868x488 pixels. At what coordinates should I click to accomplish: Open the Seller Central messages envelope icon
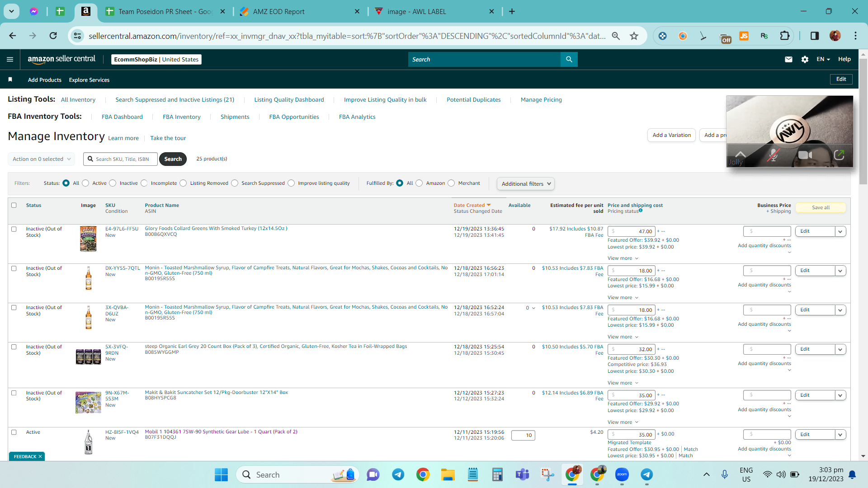tap(788, 59)
